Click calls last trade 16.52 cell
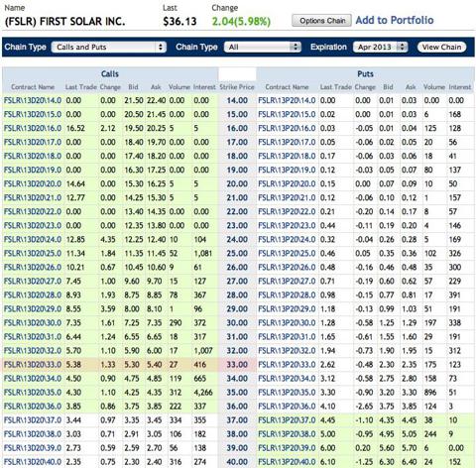This screenshot has height=468, width=476. 75,128
